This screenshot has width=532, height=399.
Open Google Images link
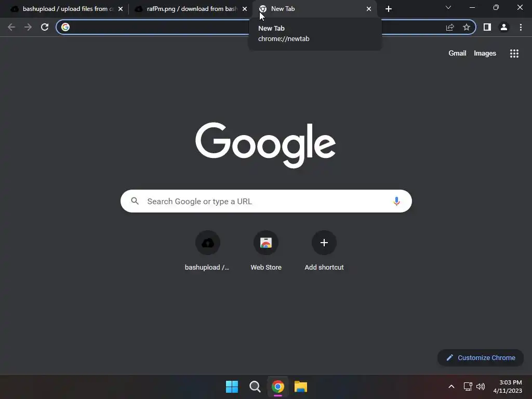coord(485,54)
